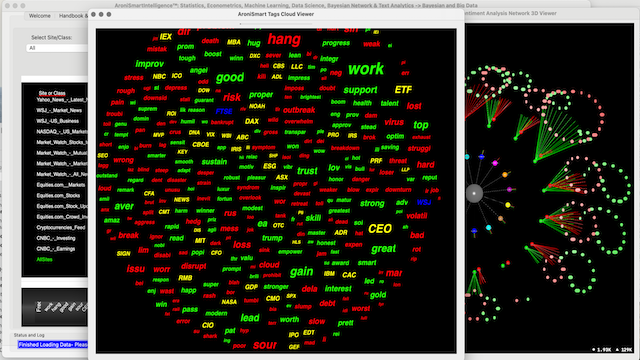The image size is (640, 360).
Task: Open the Handbook tab
Action: tap(73, 16)
